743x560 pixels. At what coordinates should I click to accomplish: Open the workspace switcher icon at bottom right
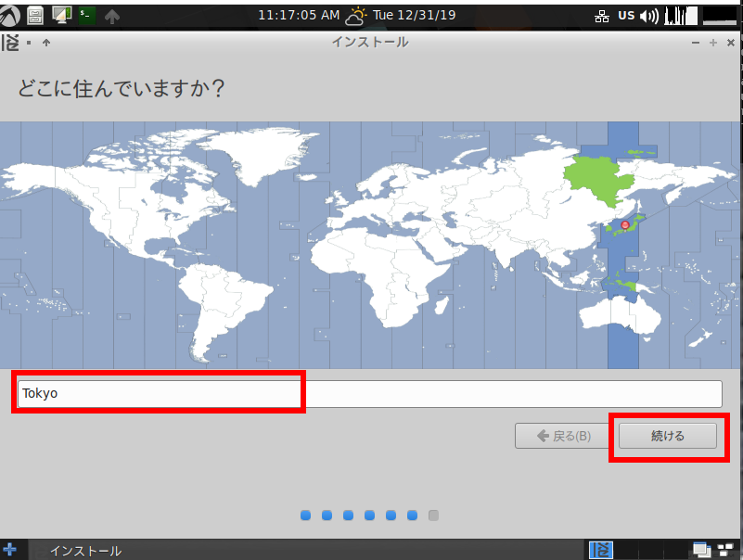pyautogui.click(x=725, y=550)
